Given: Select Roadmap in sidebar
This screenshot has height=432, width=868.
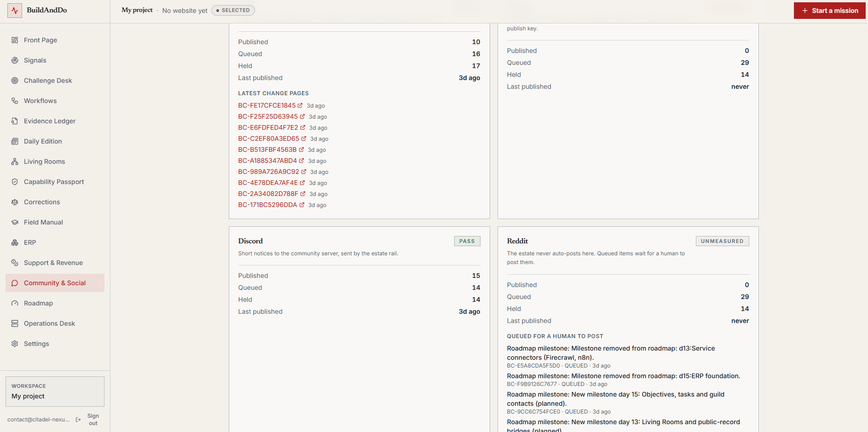Looking at the screenshot, I should 55,303.
